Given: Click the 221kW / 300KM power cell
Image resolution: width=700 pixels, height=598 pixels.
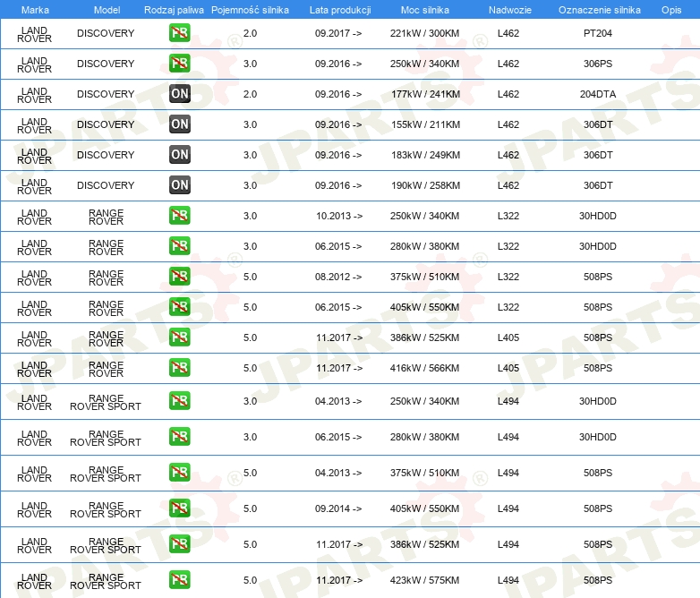Looking at the screenshot, I should pos(424,33).
